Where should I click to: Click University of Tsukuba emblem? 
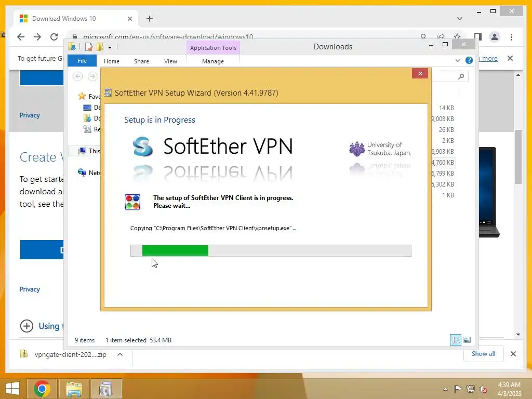pos(356,149)
